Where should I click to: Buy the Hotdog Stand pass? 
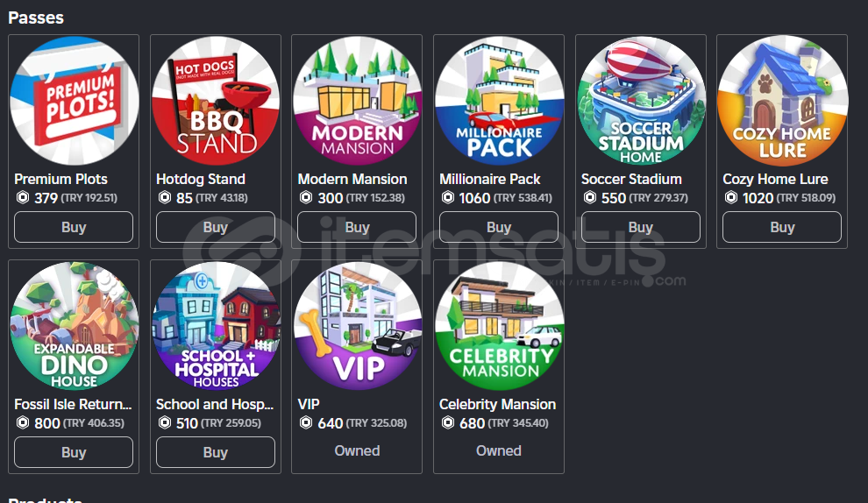click(216, 227)
